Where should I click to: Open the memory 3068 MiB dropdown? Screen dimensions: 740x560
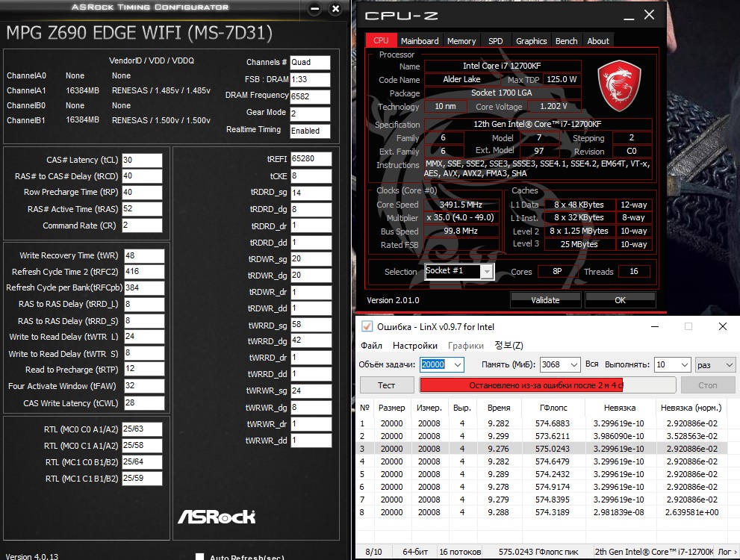click(574, 364)
